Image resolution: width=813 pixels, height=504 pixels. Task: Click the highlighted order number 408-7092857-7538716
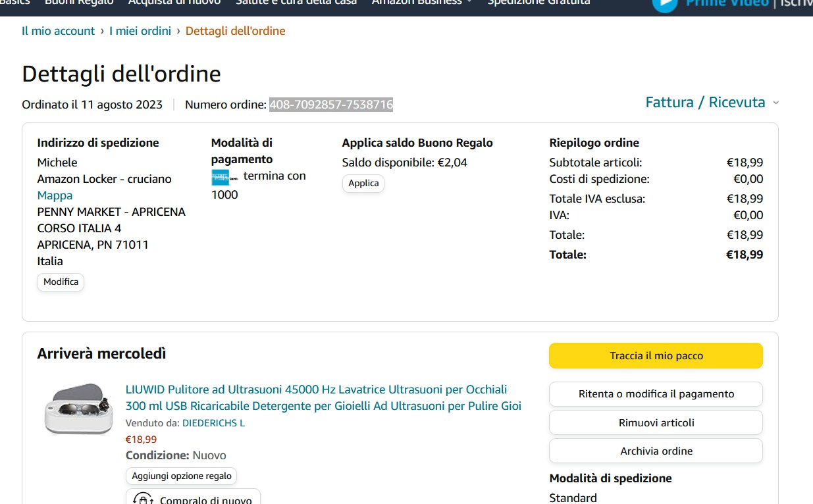[x=331, y=105]
